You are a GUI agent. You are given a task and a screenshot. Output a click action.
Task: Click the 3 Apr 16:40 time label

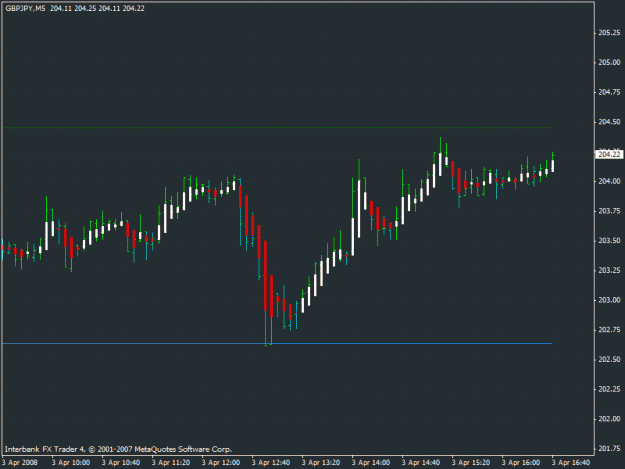(571, 463)
